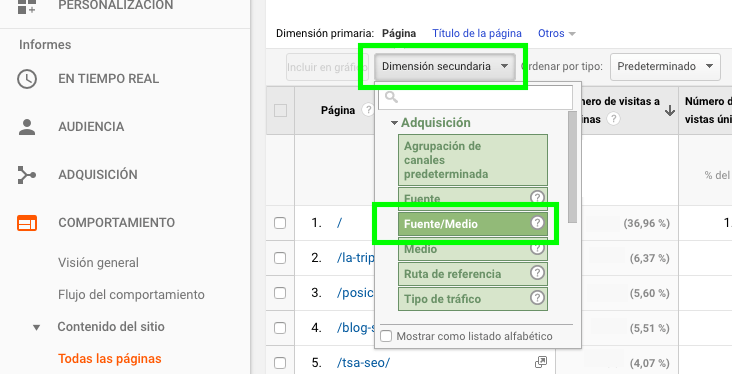This screenshot has width=732, height=374.
Task: Open the Predeterminado sort type dropdown
Action: pyautogui.click(x=665, y=67)
